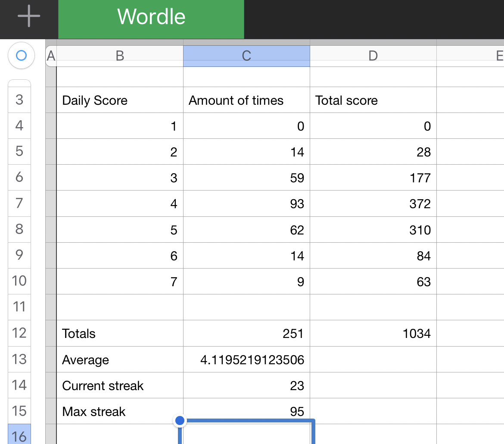Select the cell with total 251
Image resolution: width=504 pixels, height=444 pixels.
(x=246, y=333)
